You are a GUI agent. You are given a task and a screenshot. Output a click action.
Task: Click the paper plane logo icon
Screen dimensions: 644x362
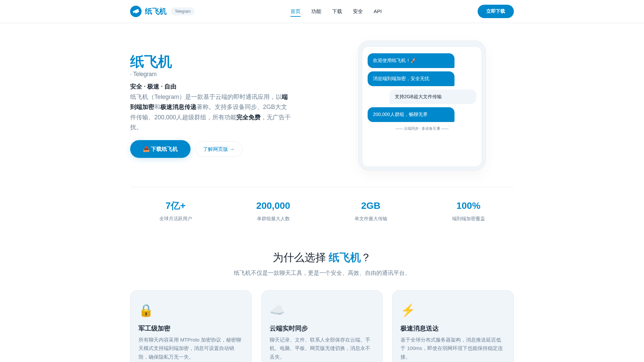[136, 11]
